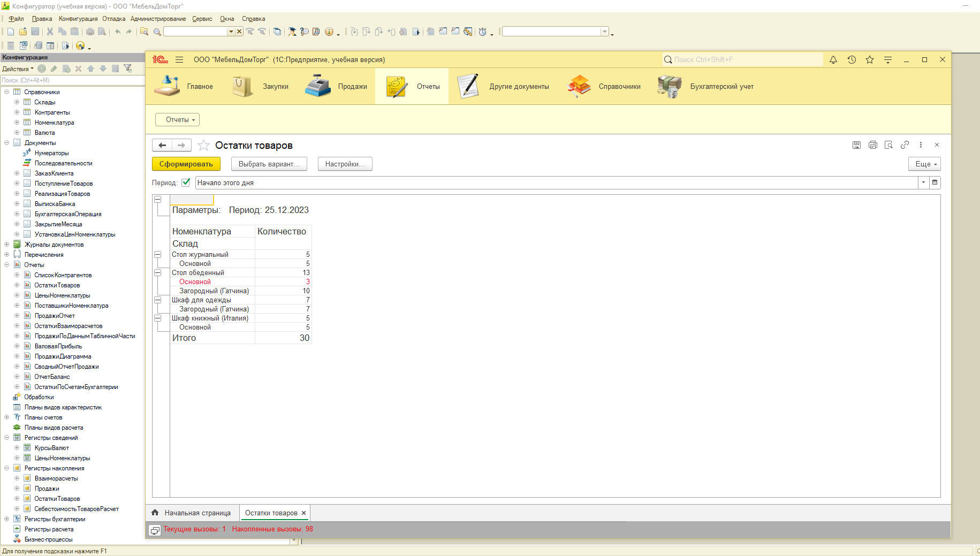Click the Save report floppy icon
The image size is (980, 556).
[x=856, y=145]
